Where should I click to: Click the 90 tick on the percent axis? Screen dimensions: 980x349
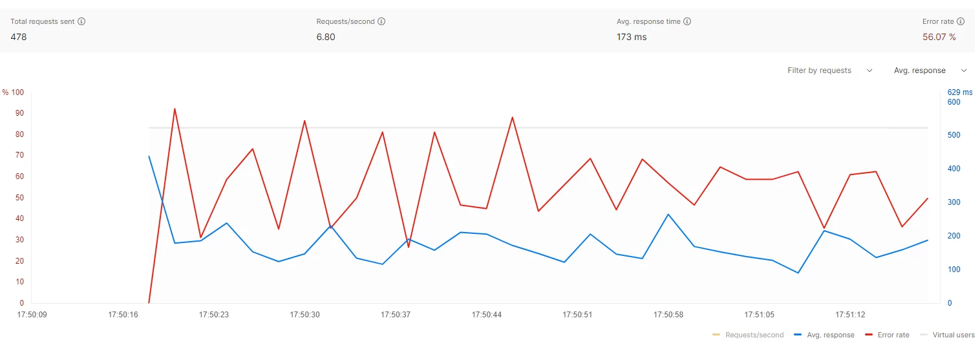tap(19, 113)
